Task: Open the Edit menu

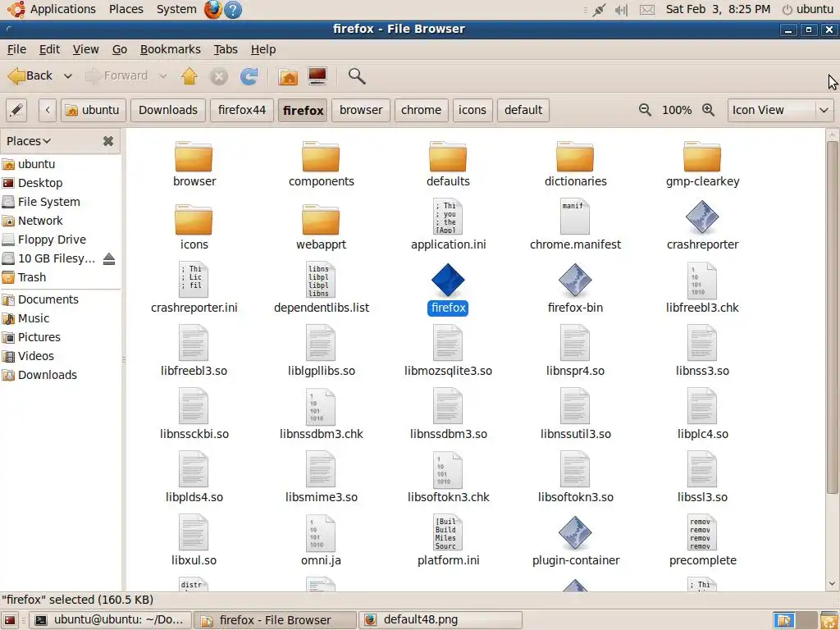Action: 49,49
